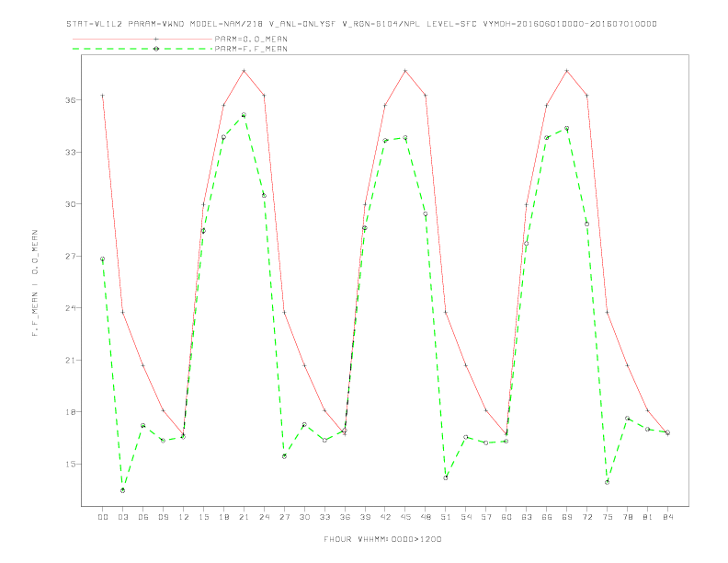Click the green dashed line legend sample
Viewport: 728px width, 563px height.
(142, 49)
